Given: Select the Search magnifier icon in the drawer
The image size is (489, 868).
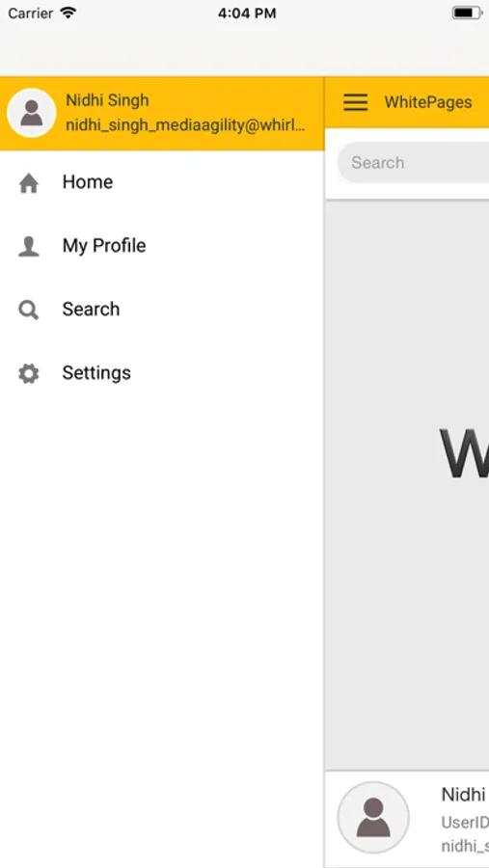Looking at the screenshot, I should point(29,310).
